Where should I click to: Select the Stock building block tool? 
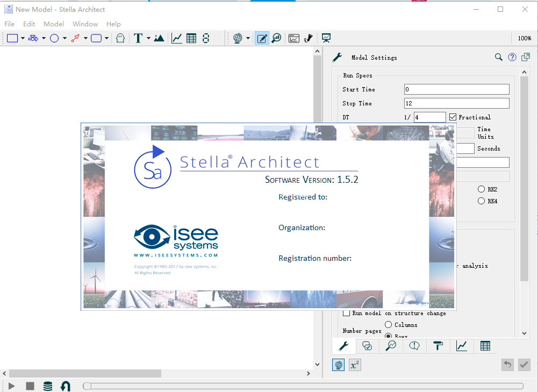(x=12, y=38)
